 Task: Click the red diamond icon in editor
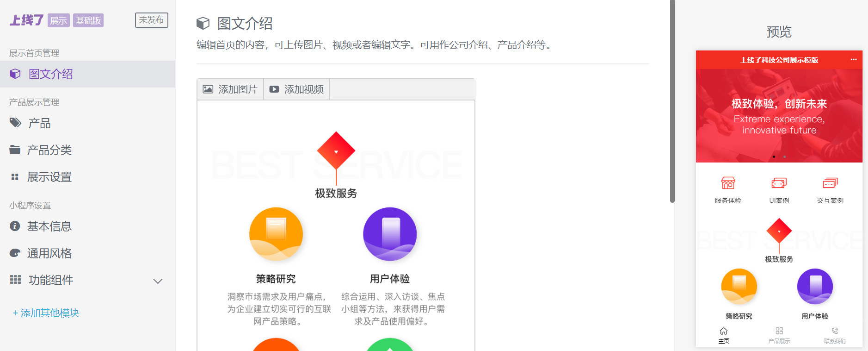click(x=336, y=151)
